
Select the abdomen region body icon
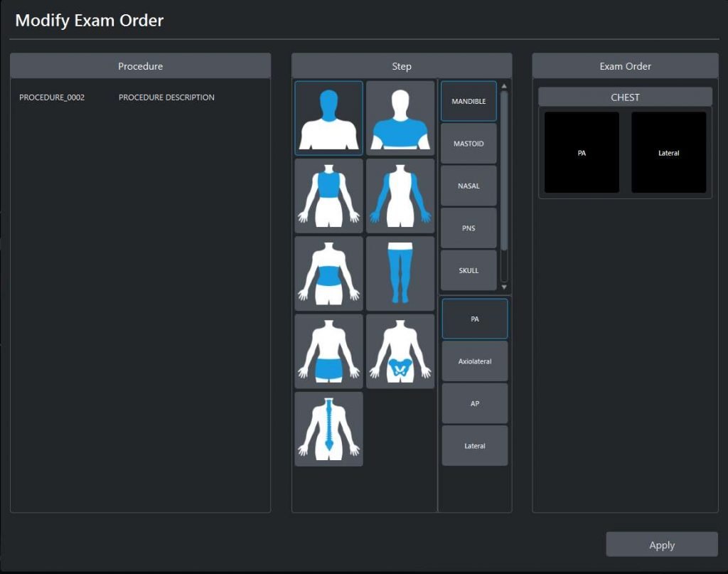328,274
